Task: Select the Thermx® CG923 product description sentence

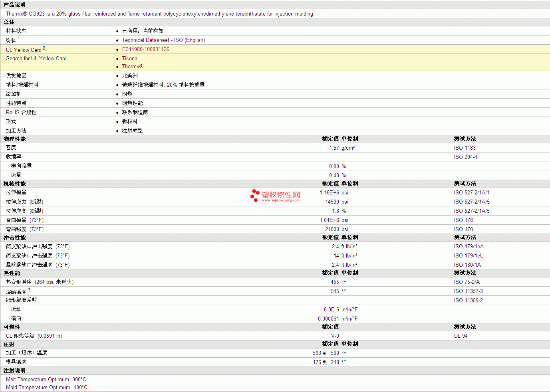Action: pos(160,14)
